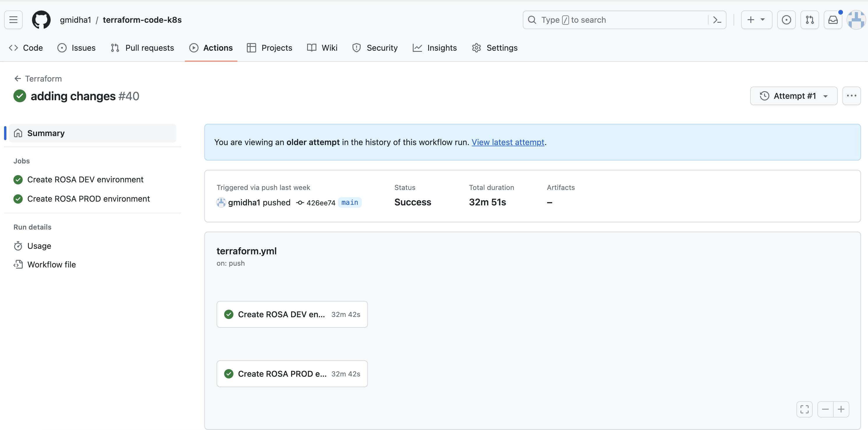This screenshot has width=868, height=430.
Task: Go back to the Terraform workflow
Action: (x=38, y=79)
